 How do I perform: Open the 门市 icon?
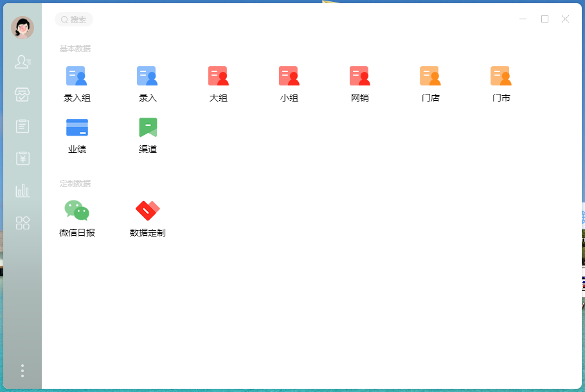point(501,76)
